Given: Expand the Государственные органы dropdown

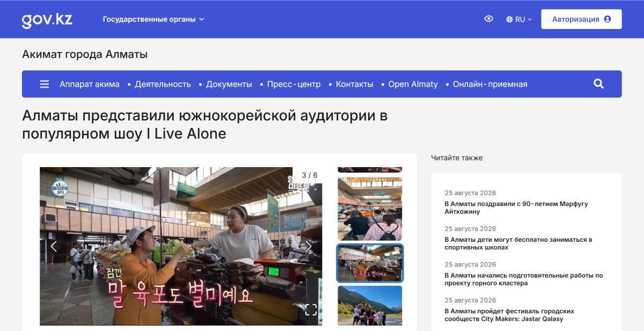Looking at the screenshot, I should point(153,19).
